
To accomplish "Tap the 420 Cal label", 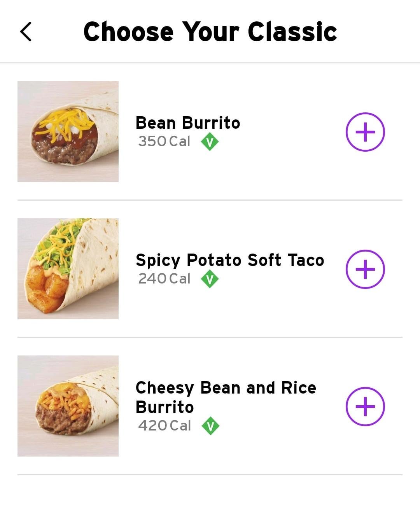I will coord(164,425).
